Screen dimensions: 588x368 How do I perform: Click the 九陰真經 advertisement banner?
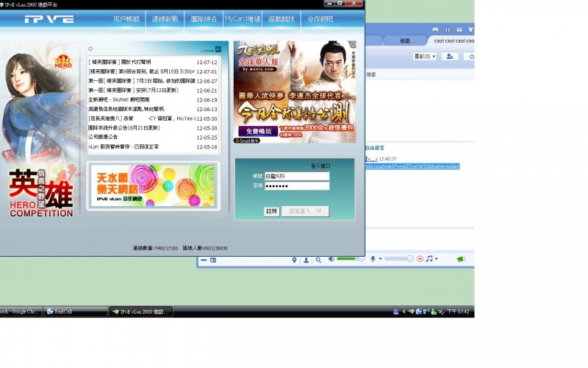(295, 92)
